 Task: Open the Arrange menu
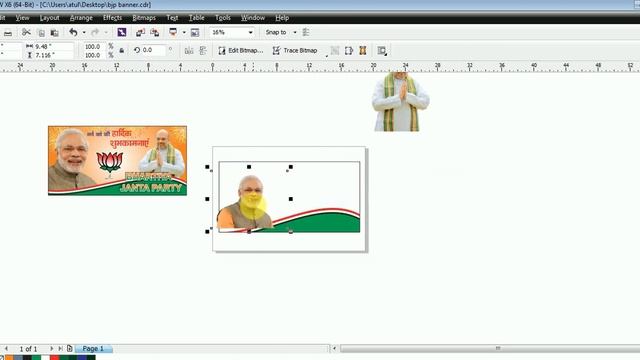click(x=81, y=18)
